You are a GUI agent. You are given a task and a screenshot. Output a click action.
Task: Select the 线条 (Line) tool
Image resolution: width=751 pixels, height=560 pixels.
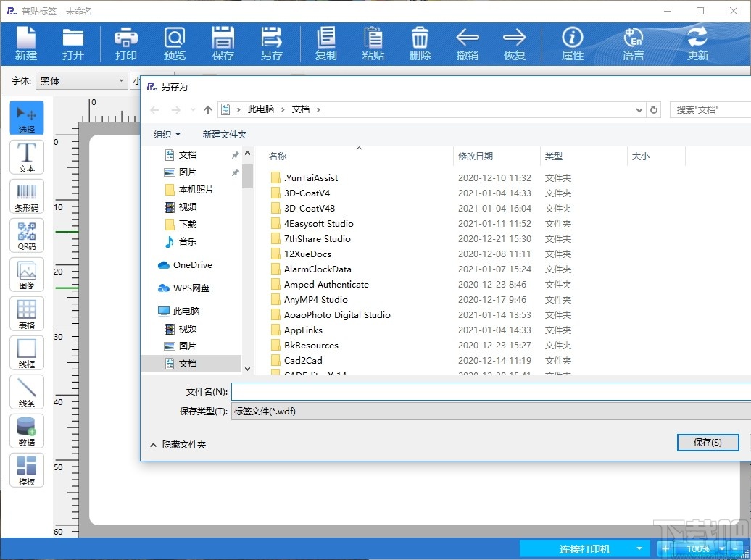pos(27,392)
